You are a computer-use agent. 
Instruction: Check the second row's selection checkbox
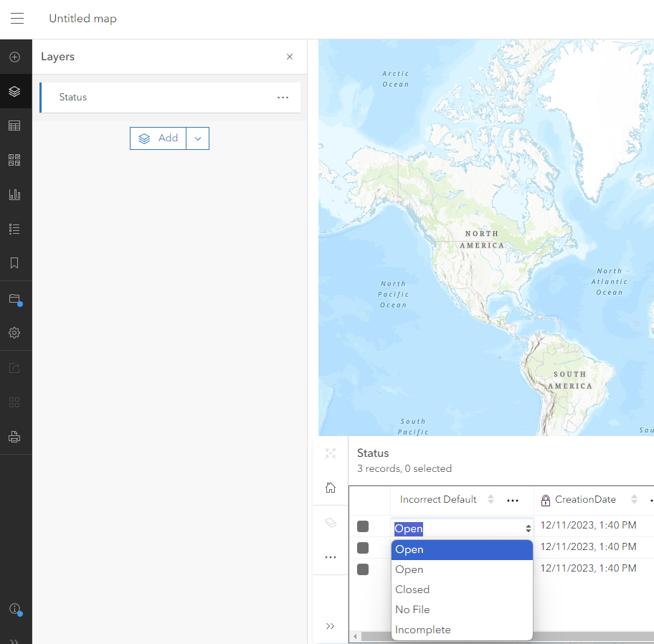click(x=363, y=546)
